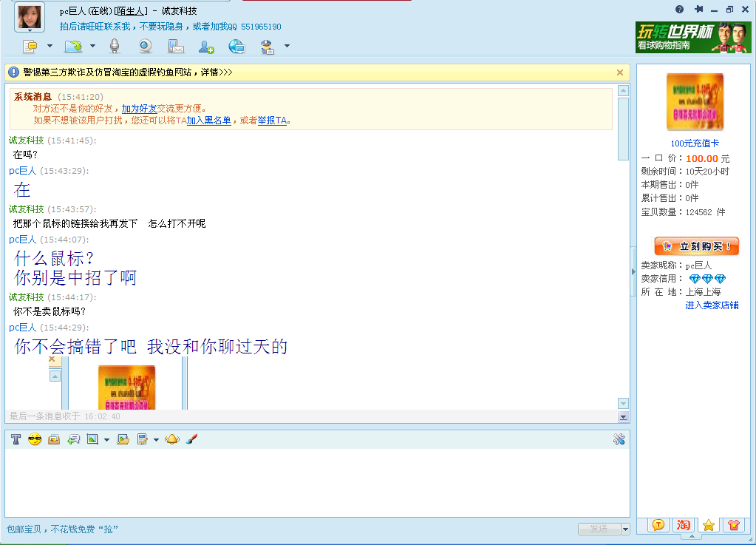
Task: Close the yellow phishing warning banner
Action: [620, 72]
